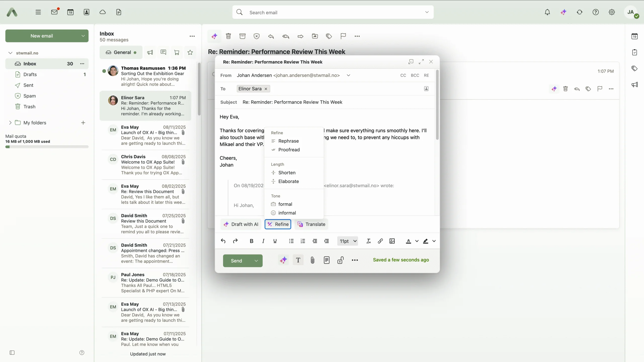Click the Draft with AI button
Viewport: 644px width, 362px height.
pyautogui.click(x=241, y=224)
